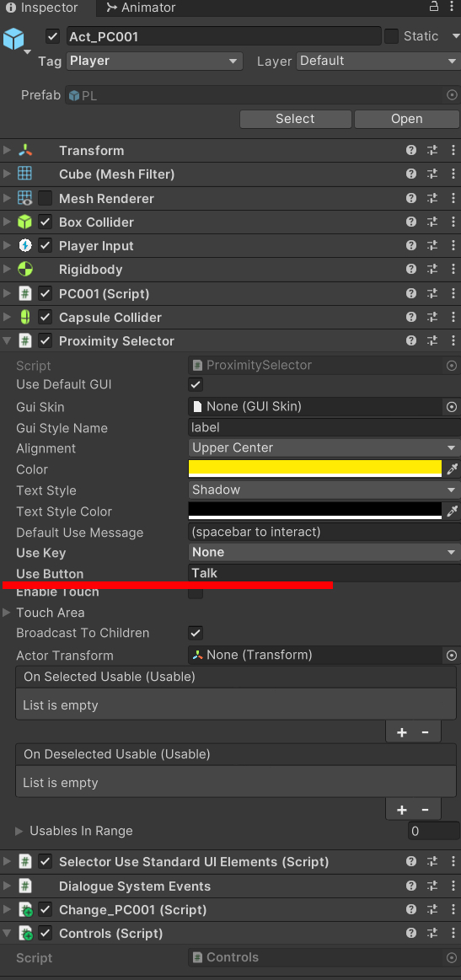Open help for the Transform component

tap(411, 150)
